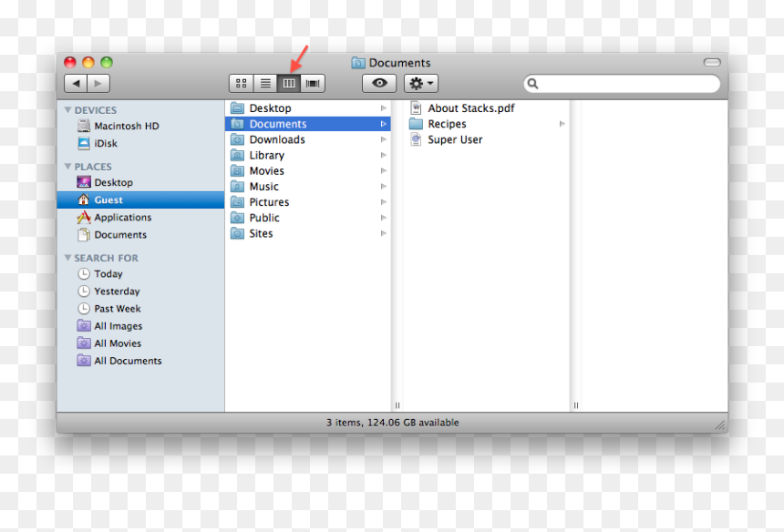Click the window resize grip corner
Viewport: 784px width, 532px height.
pyautogui.click(x=720, y=425)
